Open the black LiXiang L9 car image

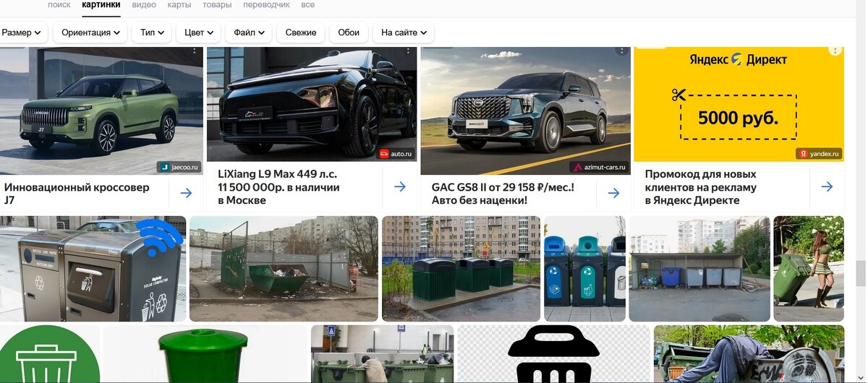coord(312,104)
